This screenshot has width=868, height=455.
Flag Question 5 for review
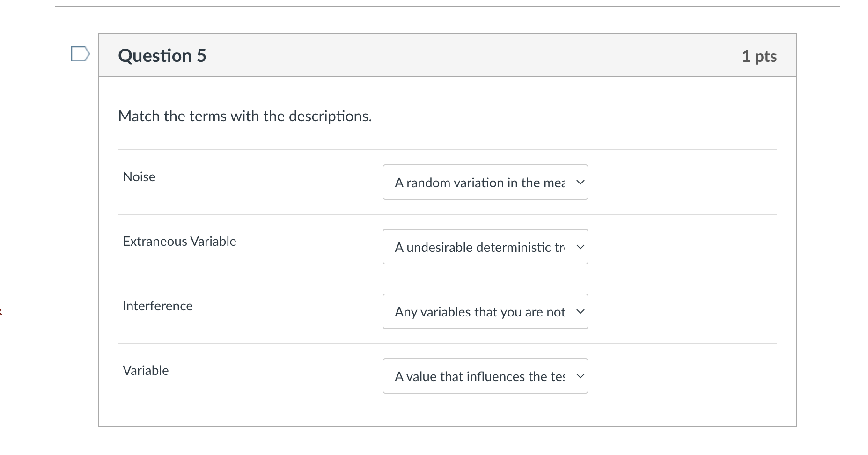pos(80,54)
